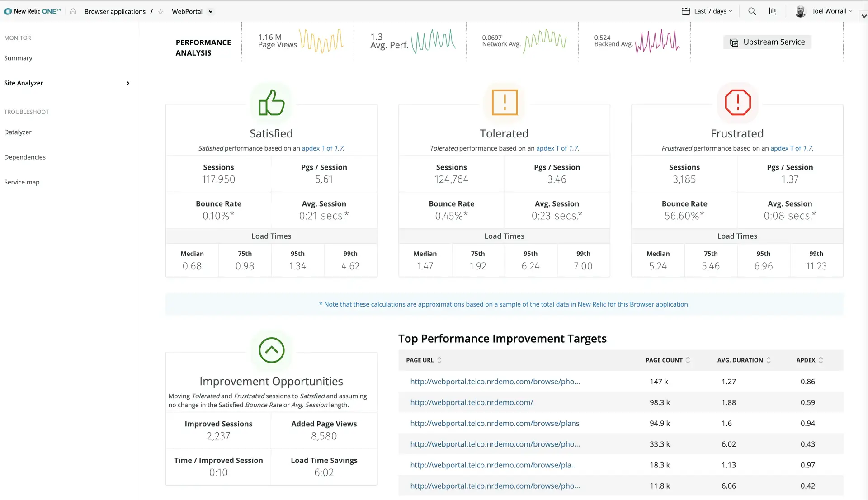Open the WebPortal application dropdown

pos(210,11)
